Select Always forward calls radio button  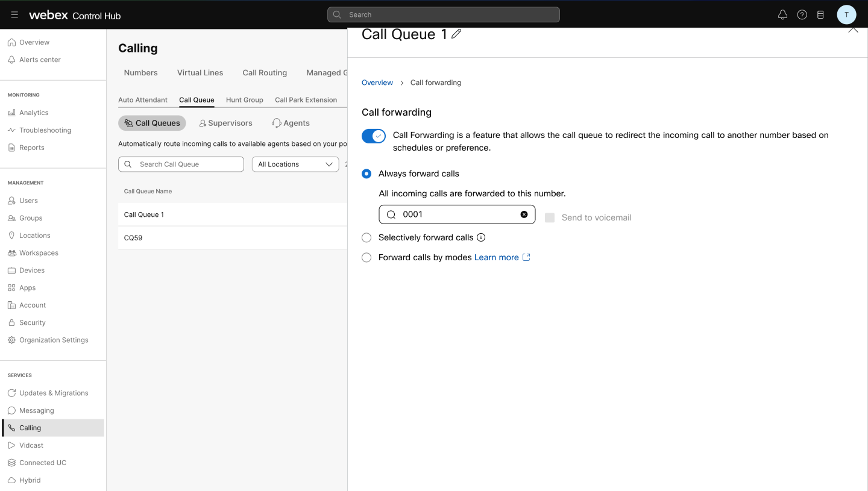click(x=366, y=174)
